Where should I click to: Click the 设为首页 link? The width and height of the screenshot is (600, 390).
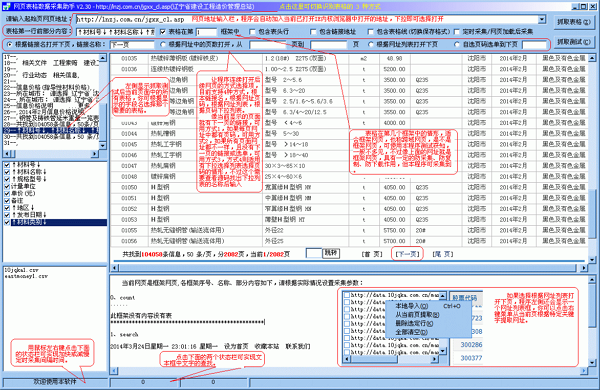(x=236, y=346)
